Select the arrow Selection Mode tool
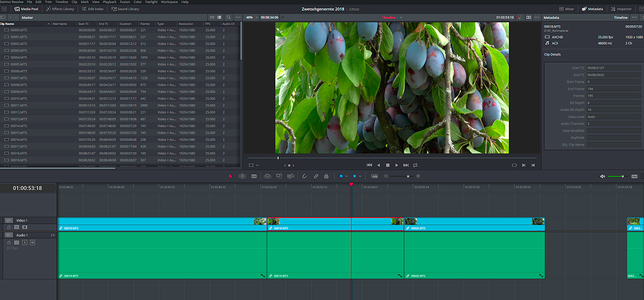This screenshot has width=644, height=300. tap(231, 176)
